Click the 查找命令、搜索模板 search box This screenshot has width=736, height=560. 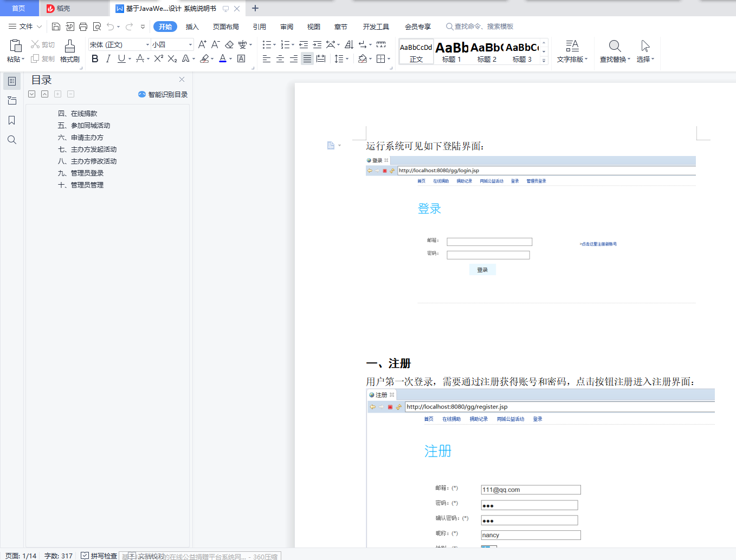coord(480,27)
